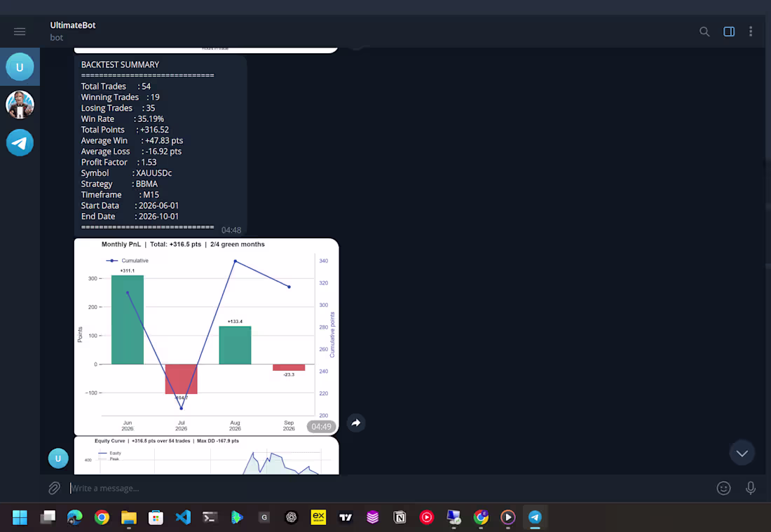771x532 pixels.
Task: Launch Microsoft Edge from the taskbar
Action: pos(75,517)
